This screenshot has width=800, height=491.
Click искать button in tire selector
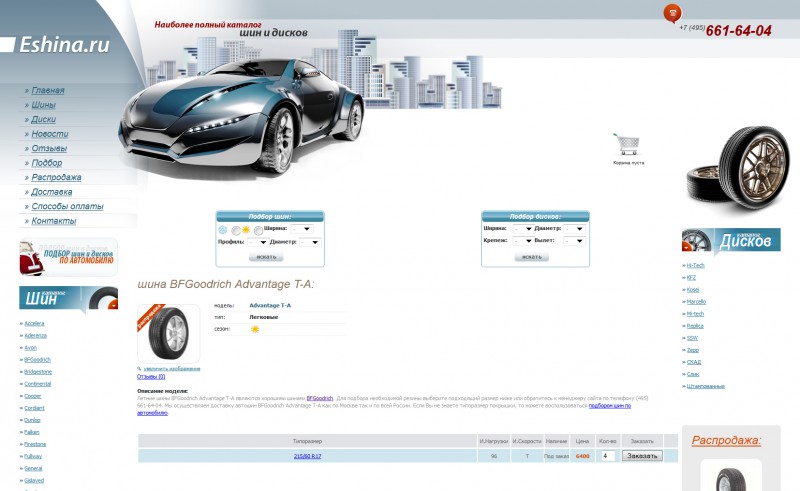(x=266, y=257)
